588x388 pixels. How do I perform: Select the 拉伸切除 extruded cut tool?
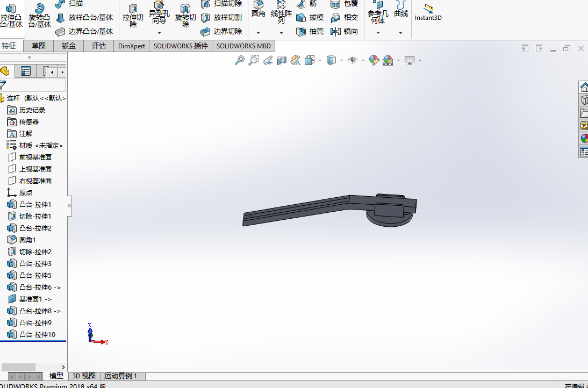click(x=133, y=17)
